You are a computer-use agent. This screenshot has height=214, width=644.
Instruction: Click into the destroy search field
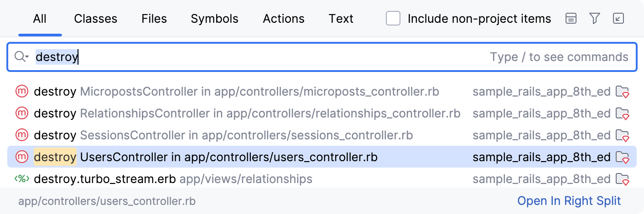tap(322, 57)
